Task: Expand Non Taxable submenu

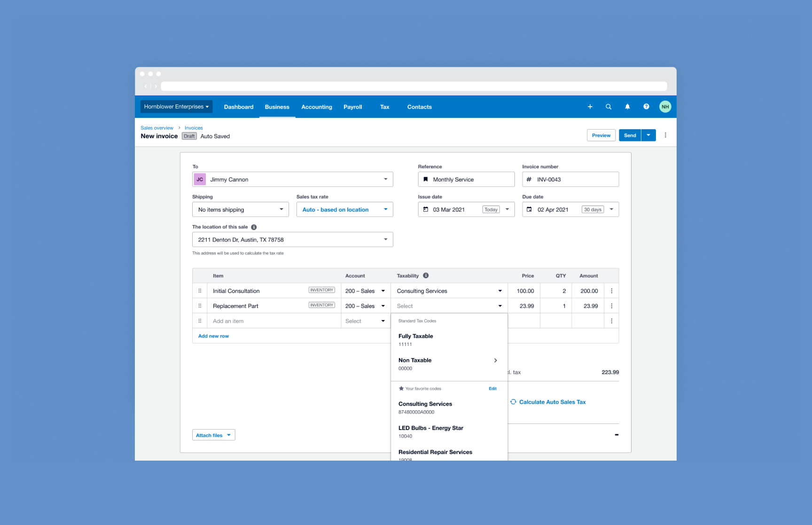Action: (495, 360)
